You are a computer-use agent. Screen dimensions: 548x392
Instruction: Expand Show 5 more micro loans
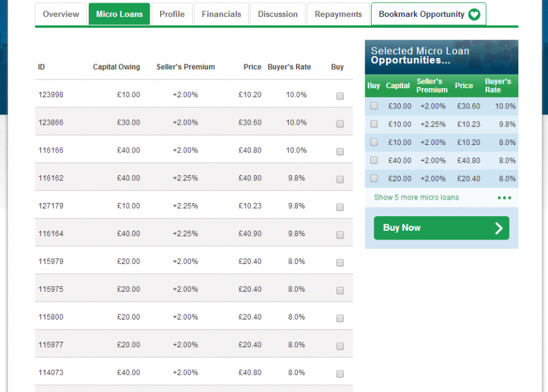[x=416, y=197]
